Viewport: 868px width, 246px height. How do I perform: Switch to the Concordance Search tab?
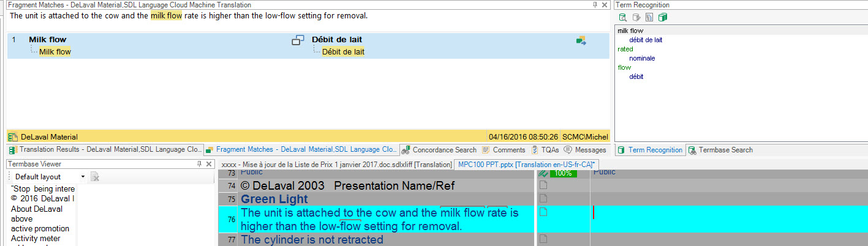(439, 150)
